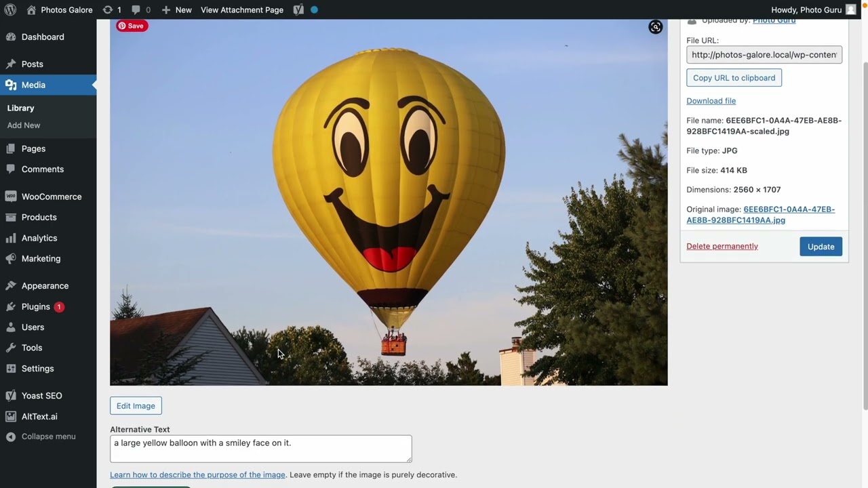
Task: Open 'Learn how to describe the purpose' link
Action: click(197, 474)
